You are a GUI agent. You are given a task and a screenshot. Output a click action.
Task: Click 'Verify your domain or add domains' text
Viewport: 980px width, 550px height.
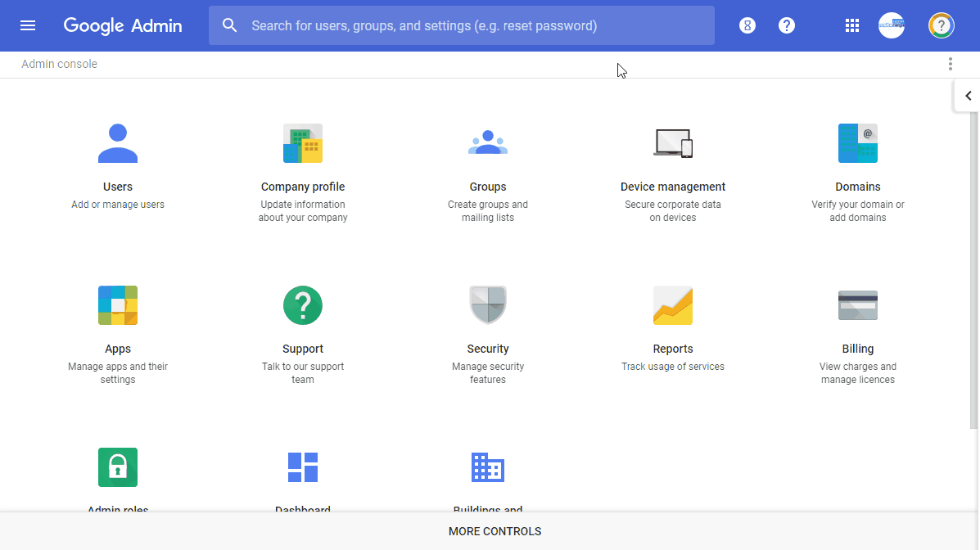(857, 211)
